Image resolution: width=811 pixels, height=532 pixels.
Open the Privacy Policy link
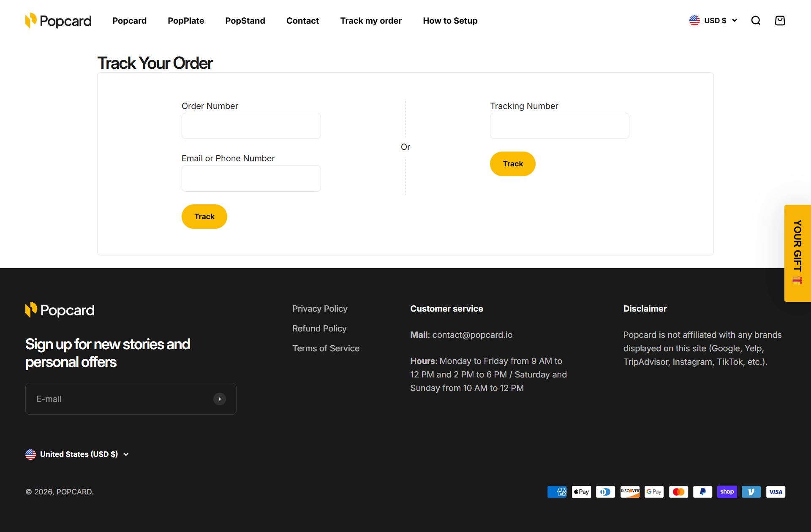click(x=320, y=309)
